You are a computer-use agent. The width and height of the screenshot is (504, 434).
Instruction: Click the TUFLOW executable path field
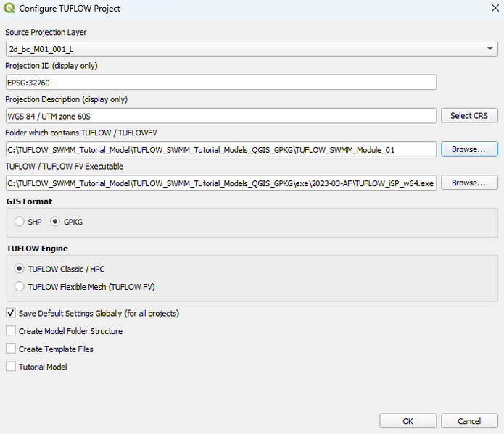[220, 183]
